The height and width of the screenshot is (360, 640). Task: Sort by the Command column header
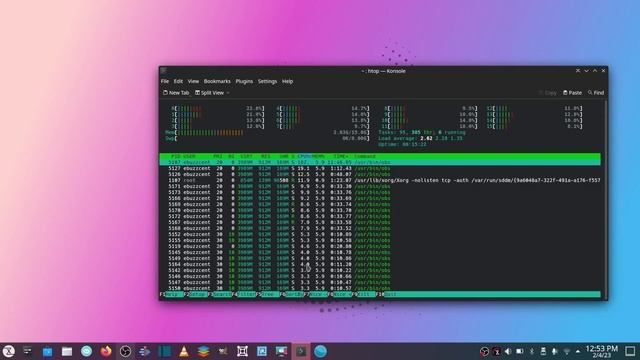tap(364, 156)
